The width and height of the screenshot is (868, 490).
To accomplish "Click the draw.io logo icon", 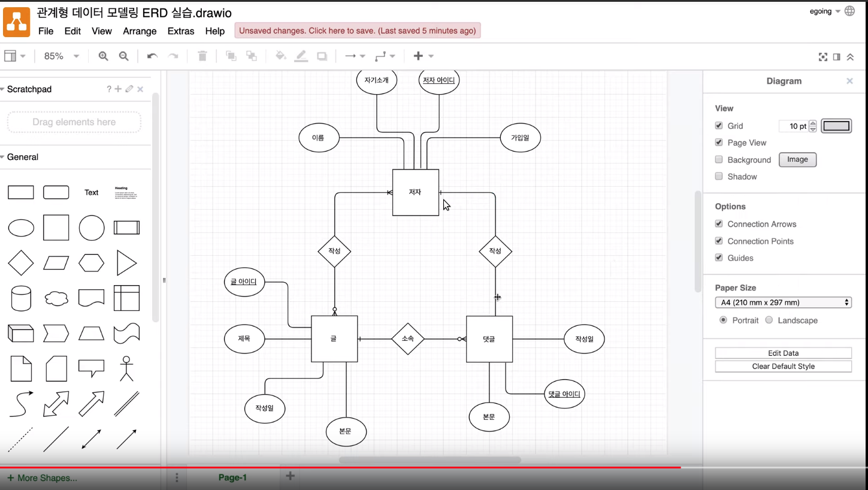I will (16, 22).
